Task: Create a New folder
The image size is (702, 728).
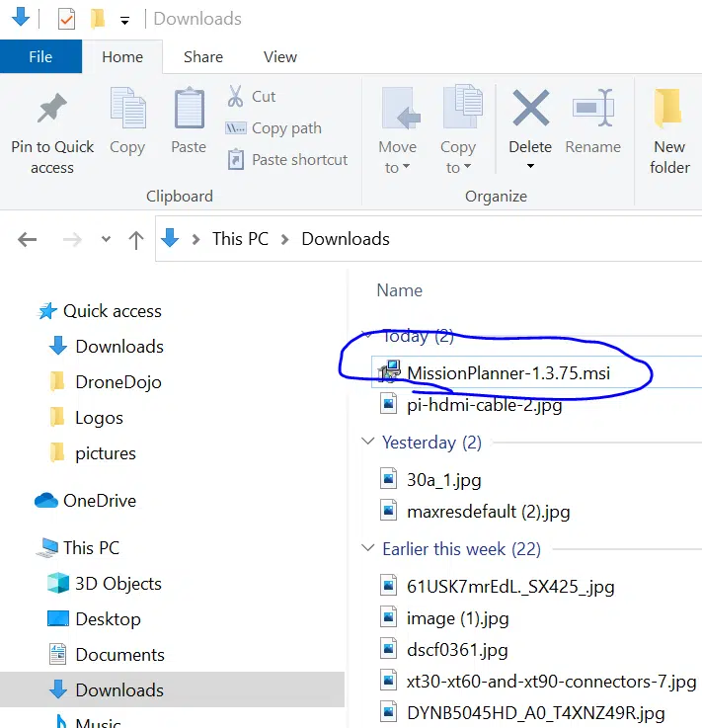Action: [669, 131]
